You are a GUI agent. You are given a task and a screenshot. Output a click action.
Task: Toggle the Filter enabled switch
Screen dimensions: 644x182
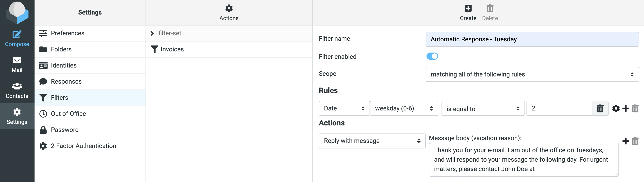tap(432, 56)
